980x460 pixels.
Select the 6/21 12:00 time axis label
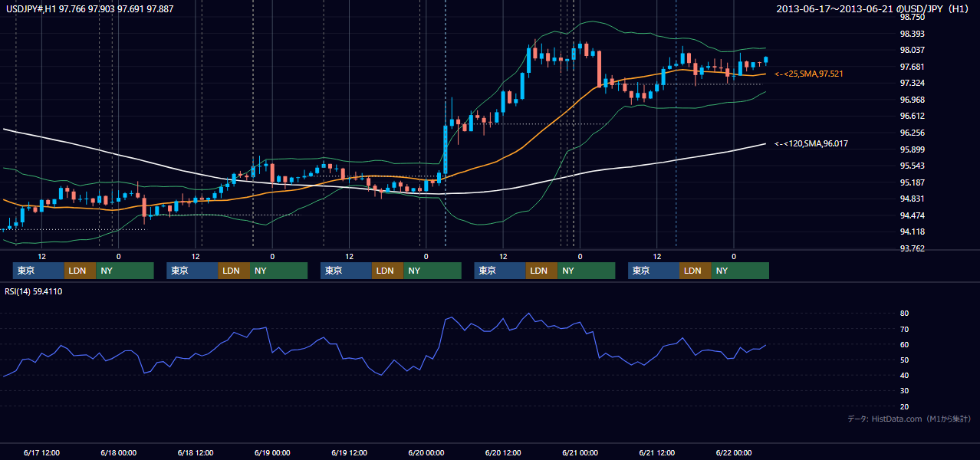point(656,453)
